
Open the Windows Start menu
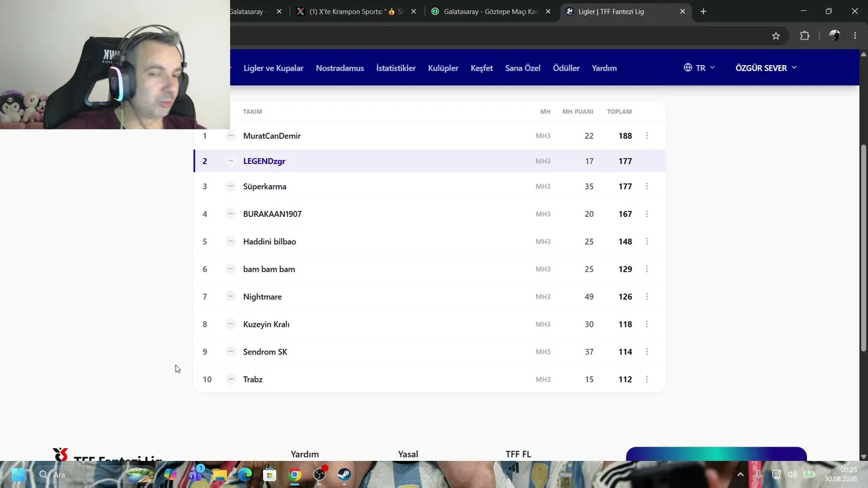pos(18,474)
